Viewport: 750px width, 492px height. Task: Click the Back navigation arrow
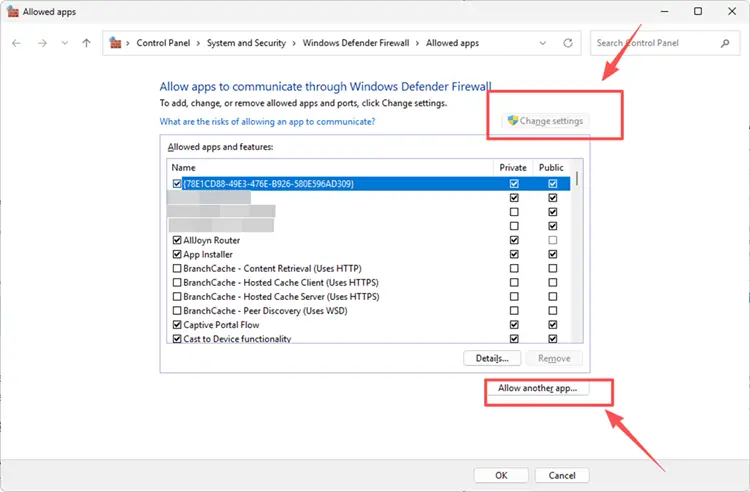[x=17, y=43]
